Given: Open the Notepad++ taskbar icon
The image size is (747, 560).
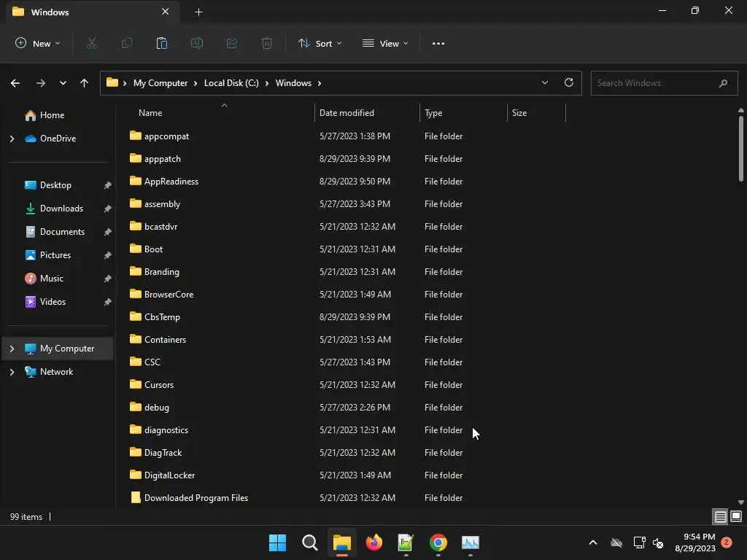Looking at the screenshot, I should pos(406,542).
